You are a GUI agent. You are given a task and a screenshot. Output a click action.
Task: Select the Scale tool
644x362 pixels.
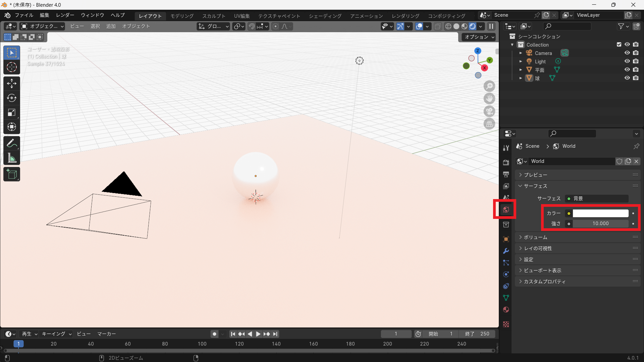point(12,112)
